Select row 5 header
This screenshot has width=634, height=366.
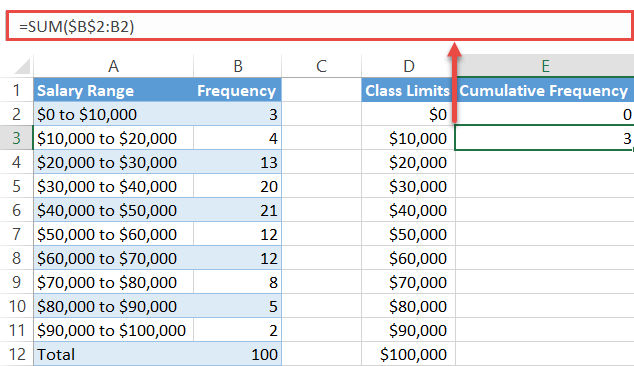(17, 186)
